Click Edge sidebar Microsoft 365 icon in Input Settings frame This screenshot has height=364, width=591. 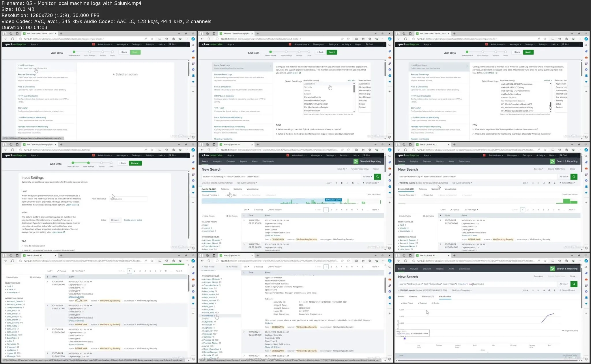tap(193, 181)
